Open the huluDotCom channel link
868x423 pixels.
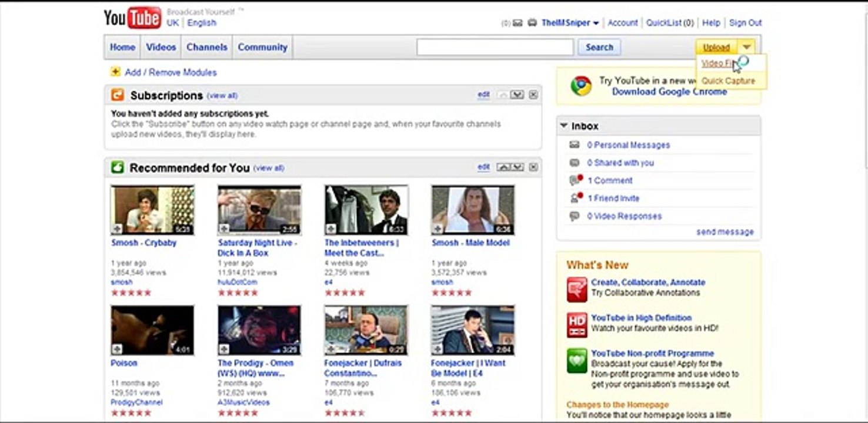pos(238,282)
